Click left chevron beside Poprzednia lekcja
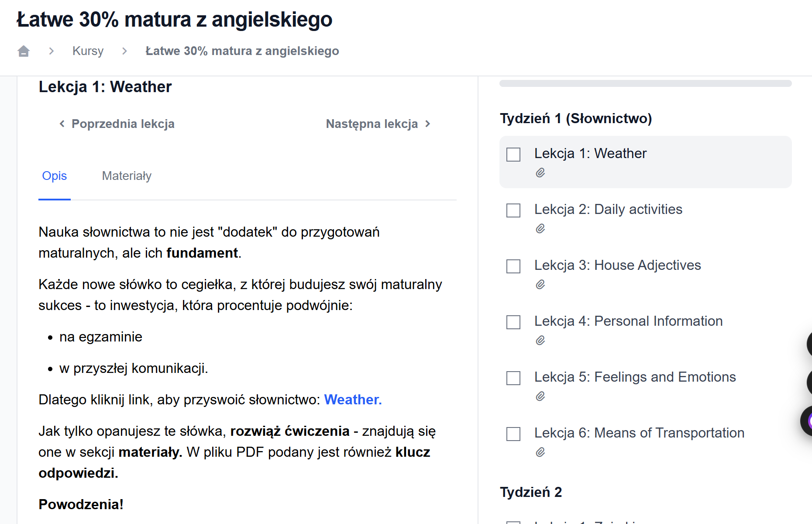 [x=62, y=124]
